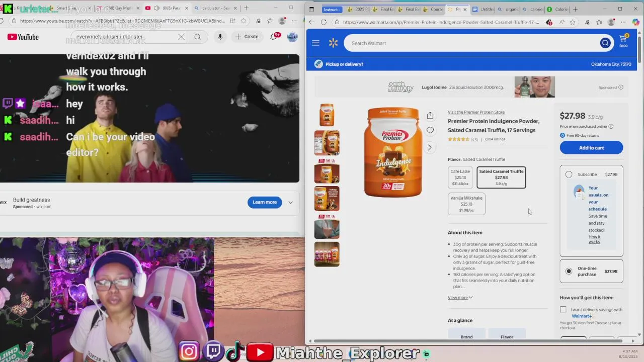Click the Add to cart button
Viewport: 644px width, 362px height.
591,148
